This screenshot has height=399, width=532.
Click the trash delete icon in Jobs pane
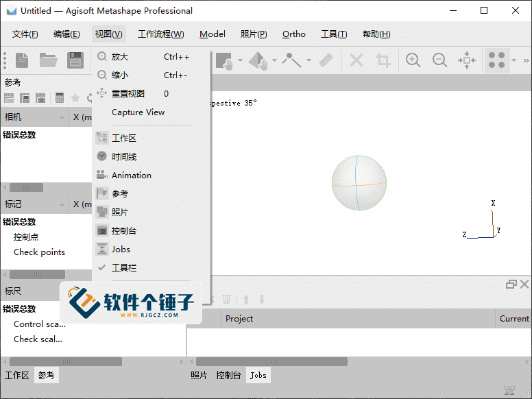click(x=226, y=299)
